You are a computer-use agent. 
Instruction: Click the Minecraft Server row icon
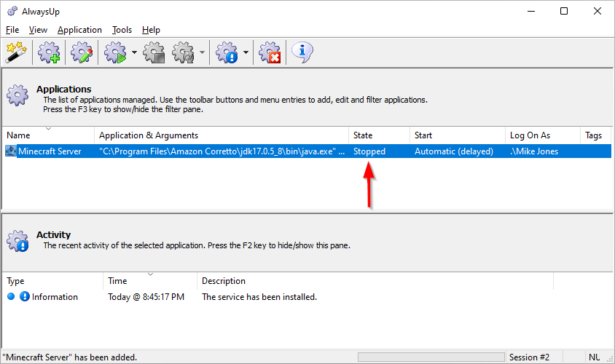coord(11,151)
